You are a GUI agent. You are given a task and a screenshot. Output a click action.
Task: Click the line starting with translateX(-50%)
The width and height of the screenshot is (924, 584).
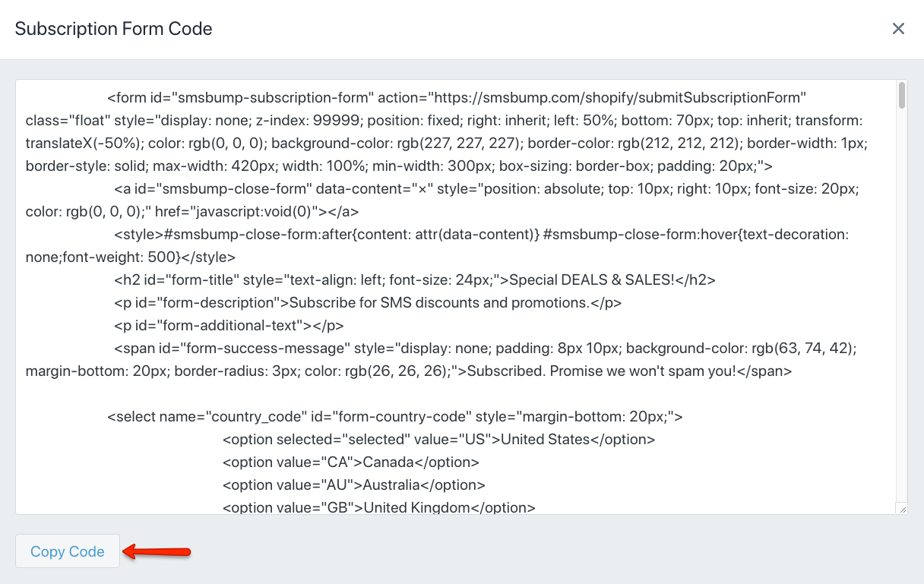pos(443,143)
